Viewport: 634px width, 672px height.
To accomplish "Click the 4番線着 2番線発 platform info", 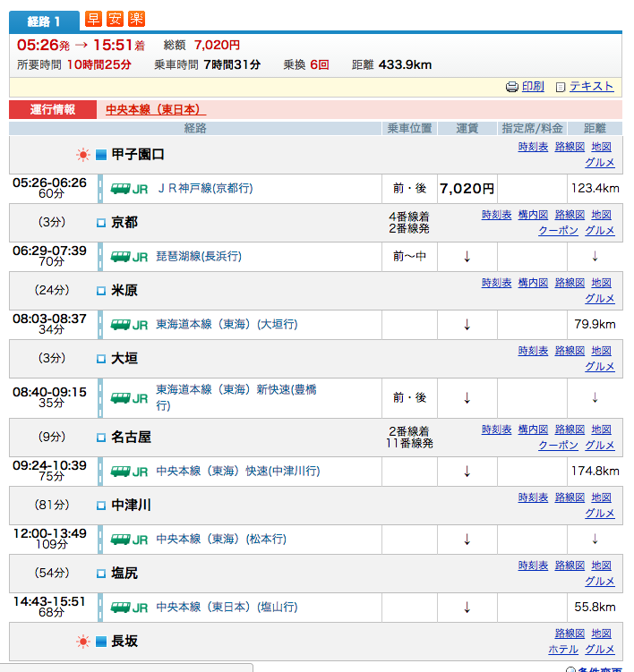I will (x=409, y=223).
